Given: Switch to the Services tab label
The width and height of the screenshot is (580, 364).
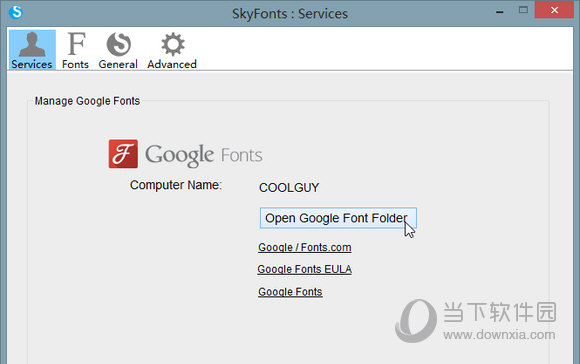Looking at the screenshot, I should click(32, 64).
